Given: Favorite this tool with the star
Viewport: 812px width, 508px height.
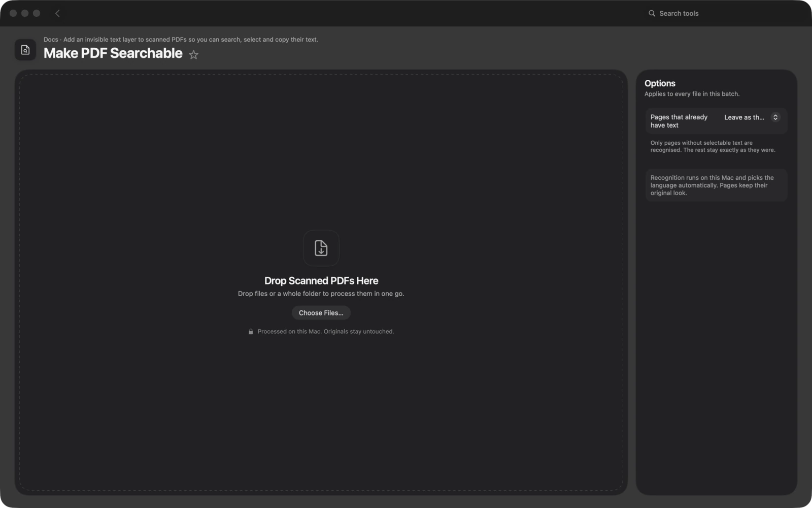Looking at the screenshot, I should [193, 54].
